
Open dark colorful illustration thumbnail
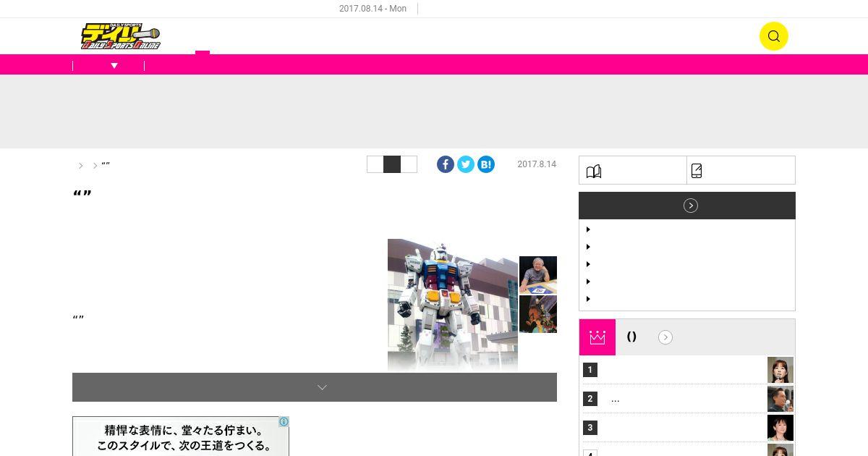coord(538,314)
